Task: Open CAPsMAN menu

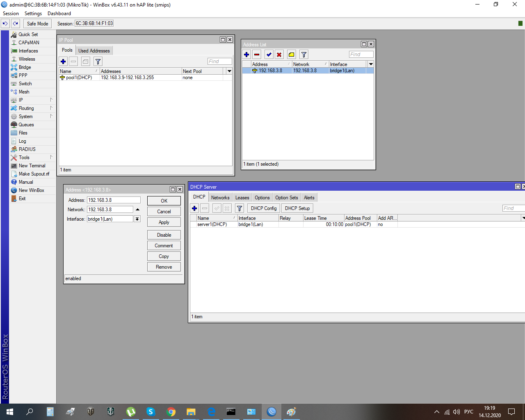Action: click(x=29, y=43)
